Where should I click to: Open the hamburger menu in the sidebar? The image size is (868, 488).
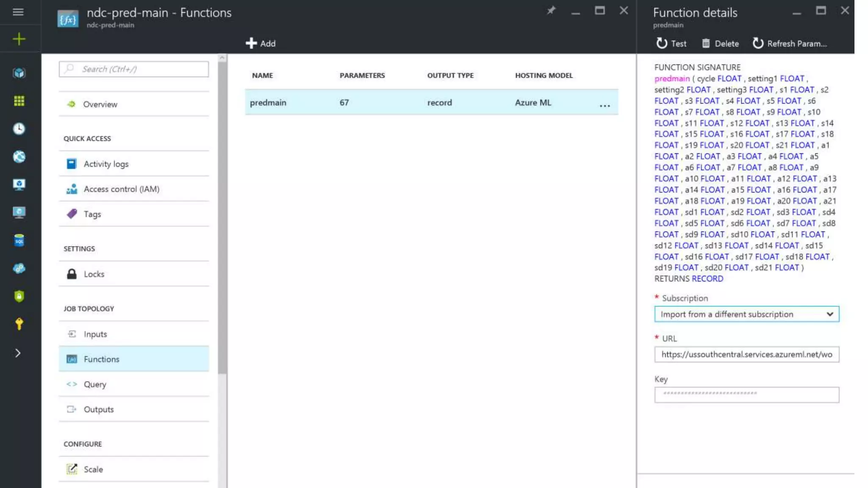click(18, 12)
